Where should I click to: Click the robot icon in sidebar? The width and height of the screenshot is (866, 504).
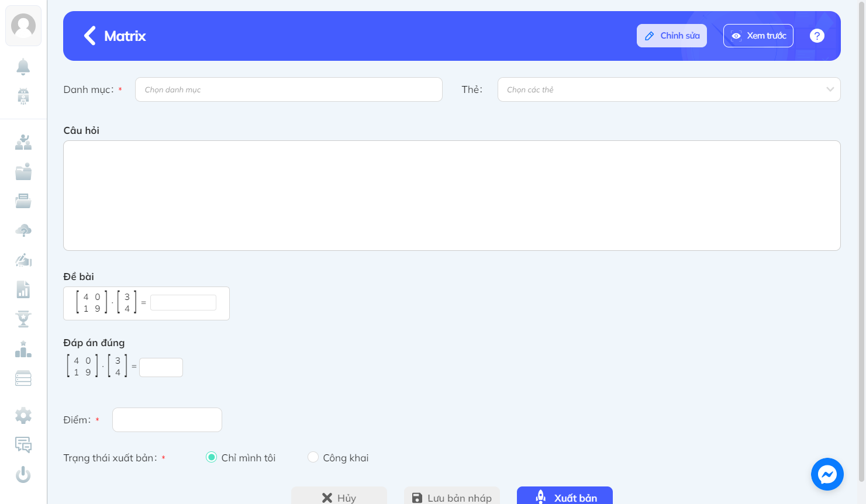pos(23,96)
